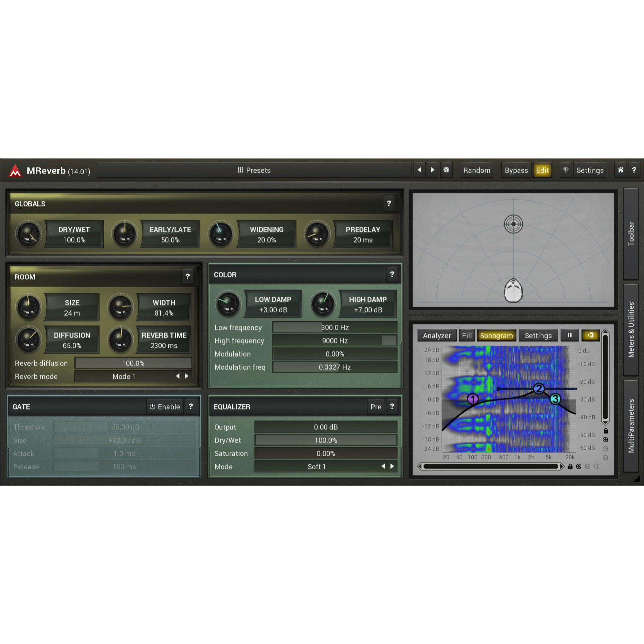Click the lock icon under the vertical scrollbar

[x=606, y=431]
